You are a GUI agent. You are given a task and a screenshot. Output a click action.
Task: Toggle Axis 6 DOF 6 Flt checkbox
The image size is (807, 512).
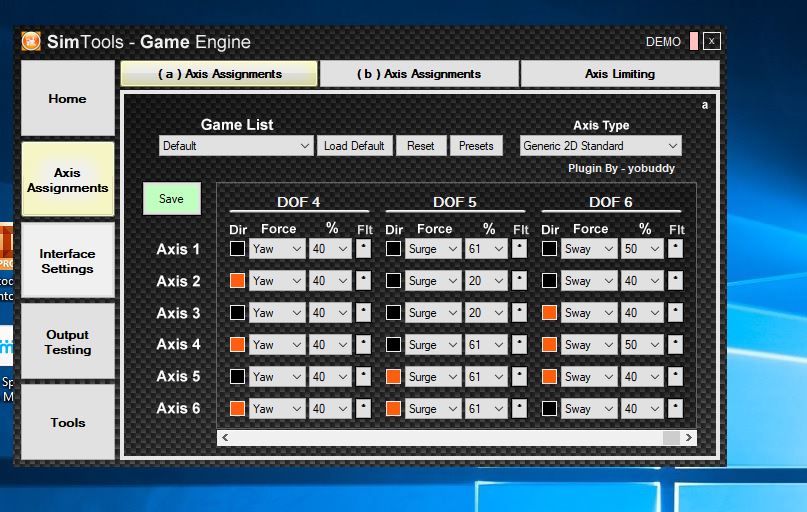click(x=675, y=409)
